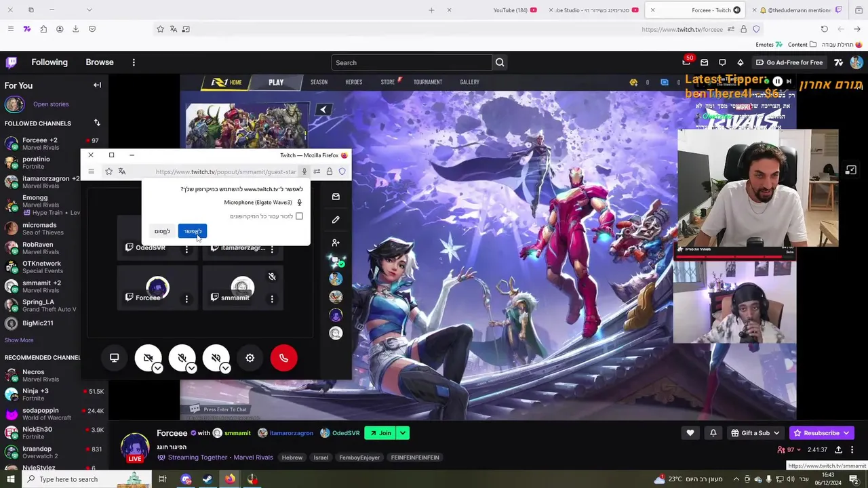868x488 pixels.
Task: Click the Join button below stream
Action: coord(380,433)
